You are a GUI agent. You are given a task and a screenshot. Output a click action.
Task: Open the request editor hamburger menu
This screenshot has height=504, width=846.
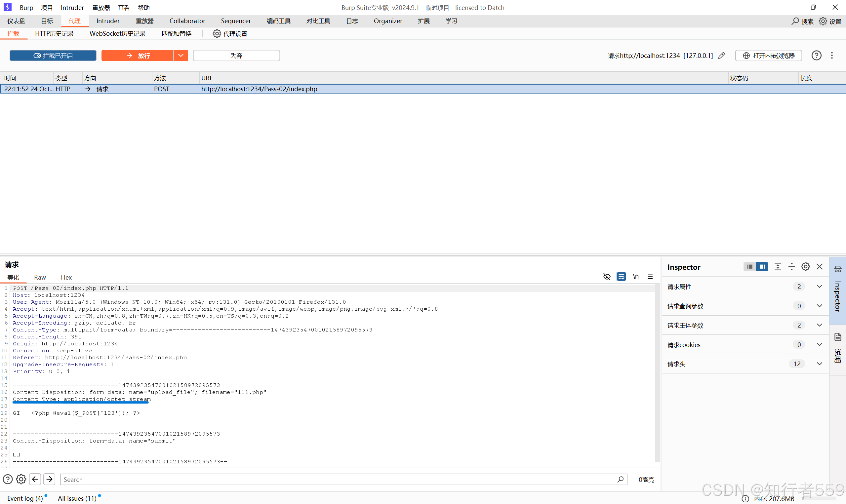click(650, 276)
